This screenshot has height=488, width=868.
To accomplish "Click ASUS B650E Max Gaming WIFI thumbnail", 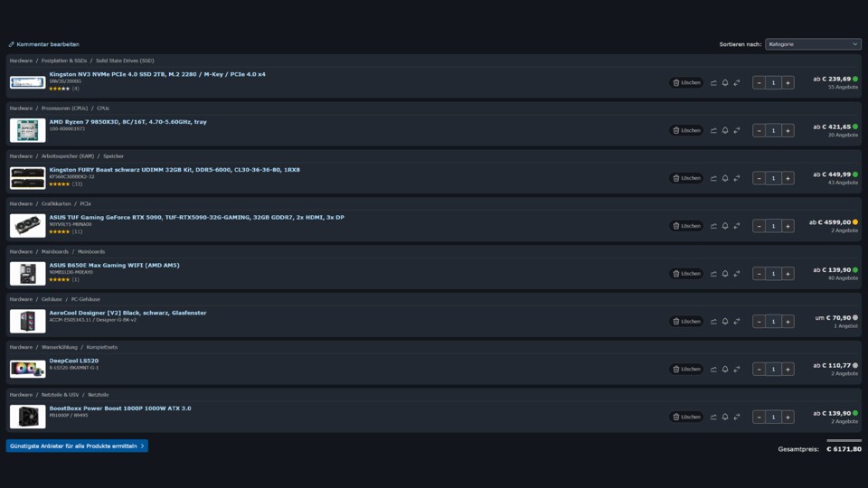I will [28, 273].
